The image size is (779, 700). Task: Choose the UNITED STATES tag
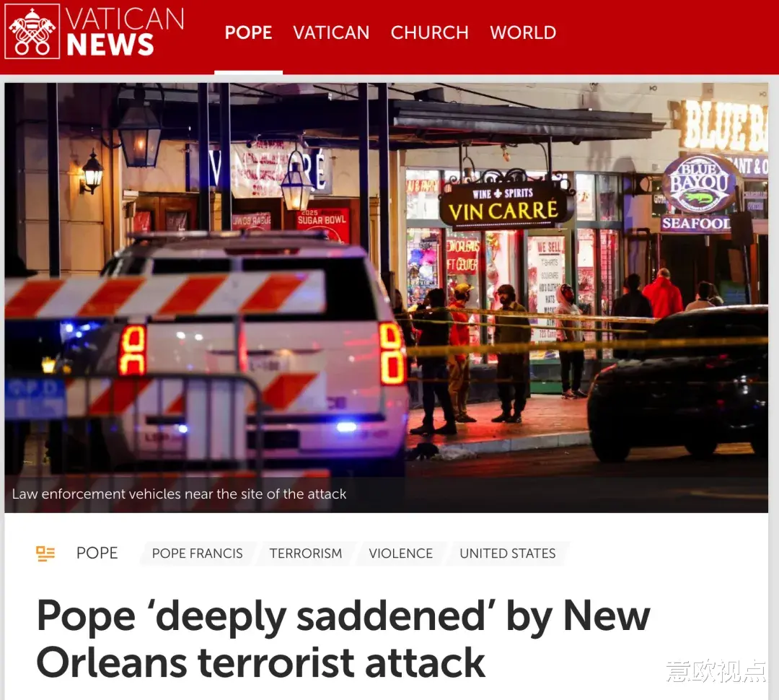point(507,554)
